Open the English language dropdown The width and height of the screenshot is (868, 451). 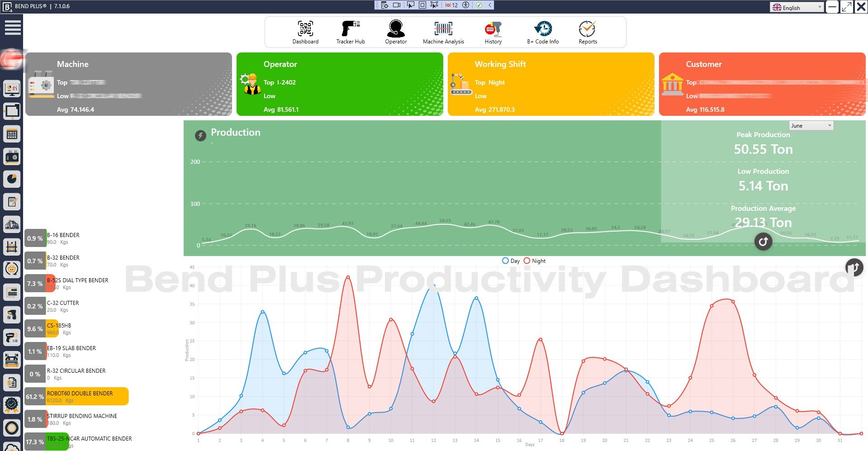pyautogui.click(x=796, y=7)
